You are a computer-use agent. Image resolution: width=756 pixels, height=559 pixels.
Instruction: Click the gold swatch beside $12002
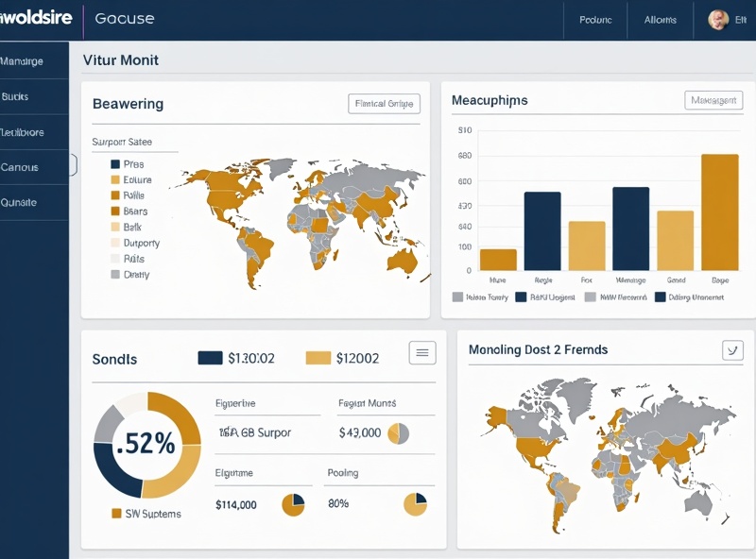click(x=318, y=358)
